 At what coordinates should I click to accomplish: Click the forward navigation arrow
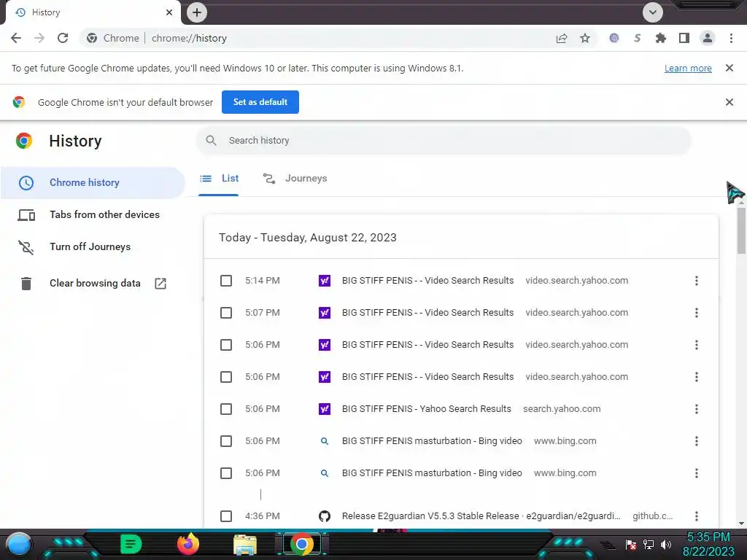pos(39,38)
